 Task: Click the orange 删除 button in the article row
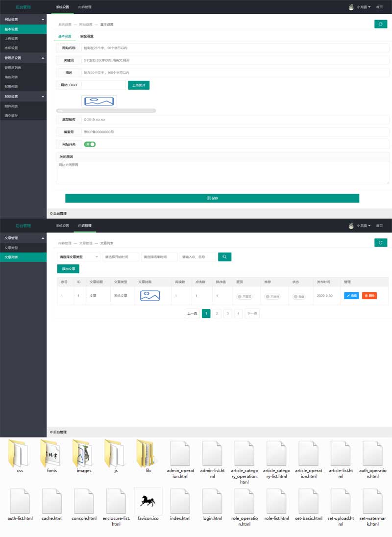[369, 295]
